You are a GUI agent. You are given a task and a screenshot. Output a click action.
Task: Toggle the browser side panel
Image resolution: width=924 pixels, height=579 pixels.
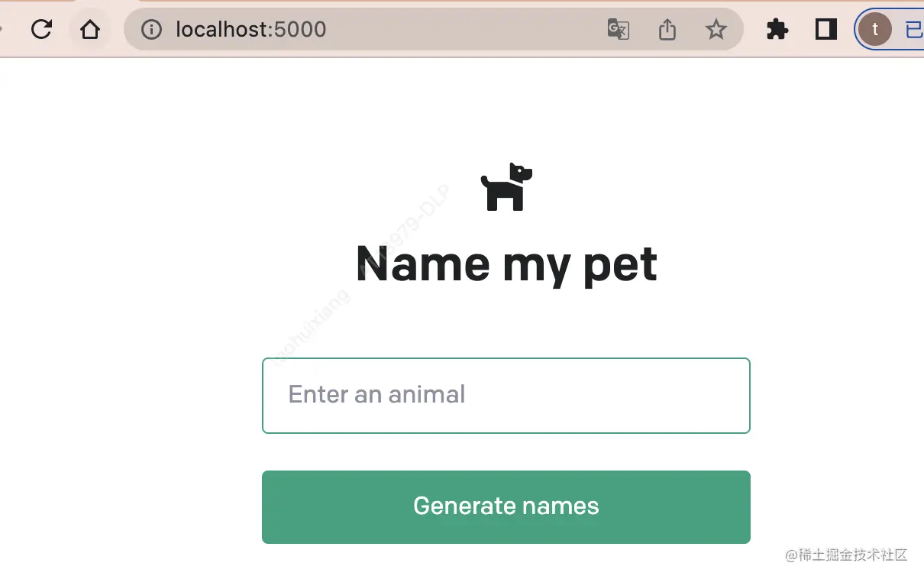coord(825,30)
